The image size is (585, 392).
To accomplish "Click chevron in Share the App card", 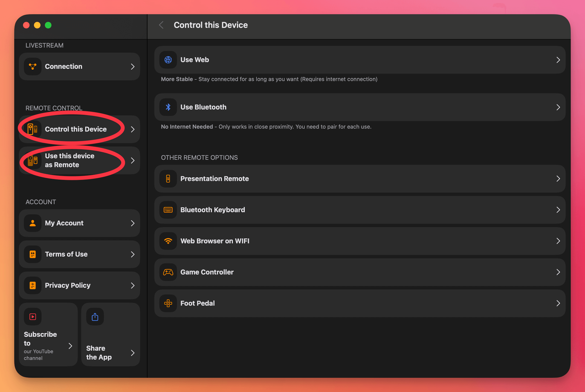I will pyautogui.click(x=133, y=353).
